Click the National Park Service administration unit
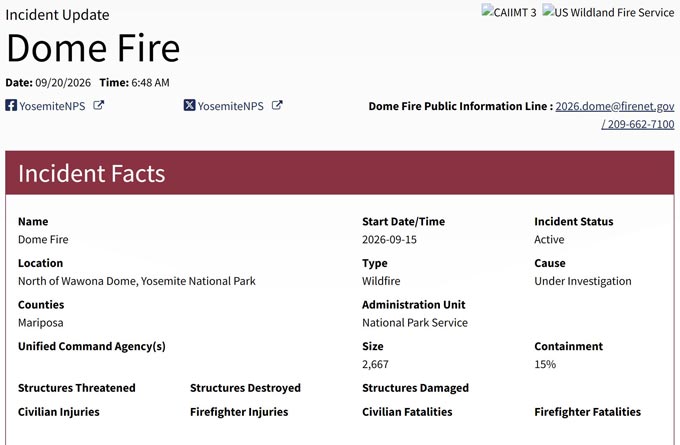 coord(415,323)
